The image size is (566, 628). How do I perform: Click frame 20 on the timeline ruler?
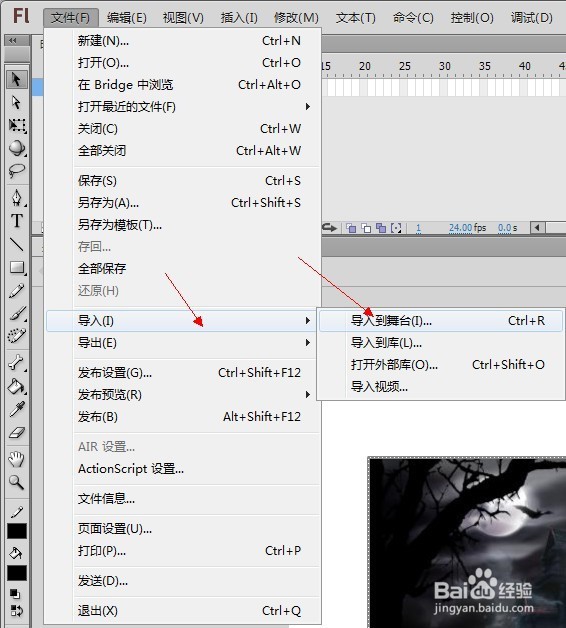[x=365, y=66]
